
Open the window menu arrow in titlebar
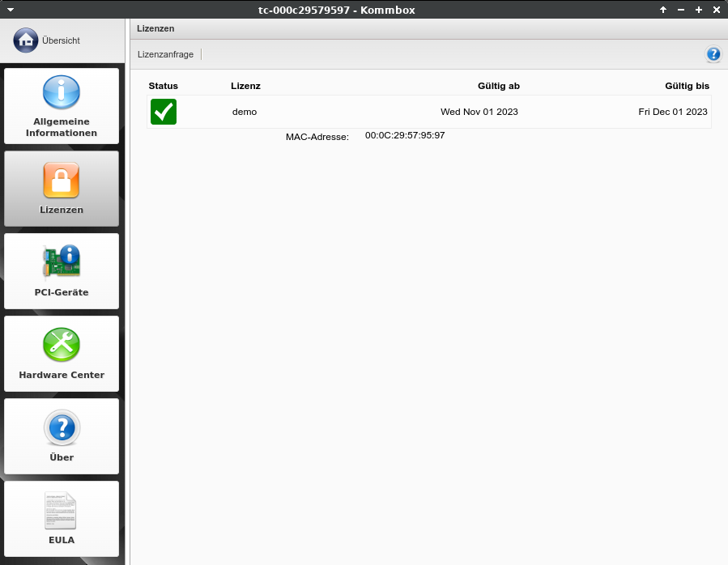point(11,9)
